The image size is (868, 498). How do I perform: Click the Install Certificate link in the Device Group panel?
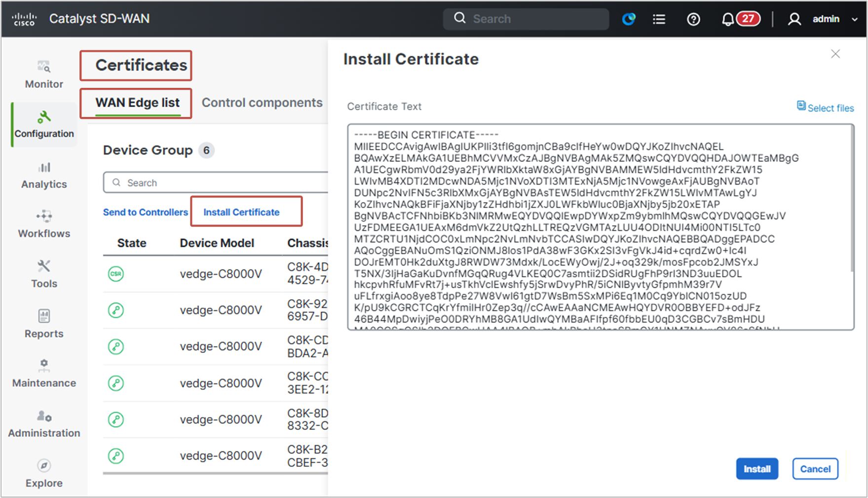pos(241,212)
